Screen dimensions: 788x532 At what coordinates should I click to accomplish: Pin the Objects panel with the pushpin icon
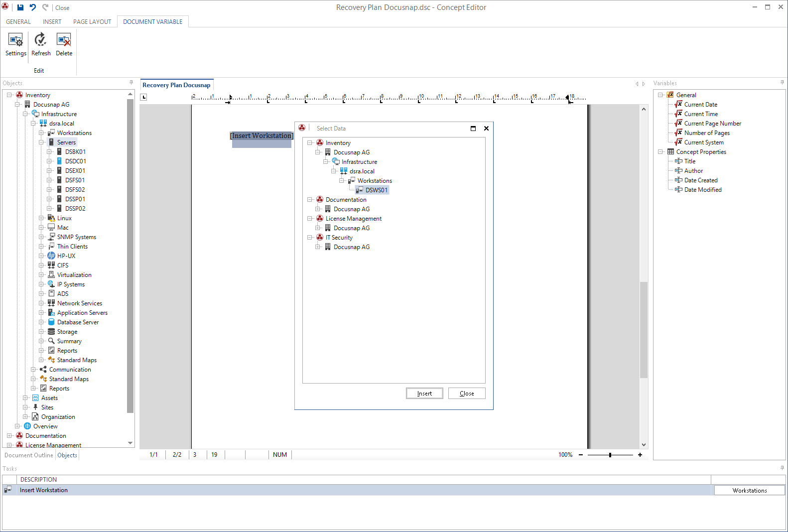tap(131, 83)
